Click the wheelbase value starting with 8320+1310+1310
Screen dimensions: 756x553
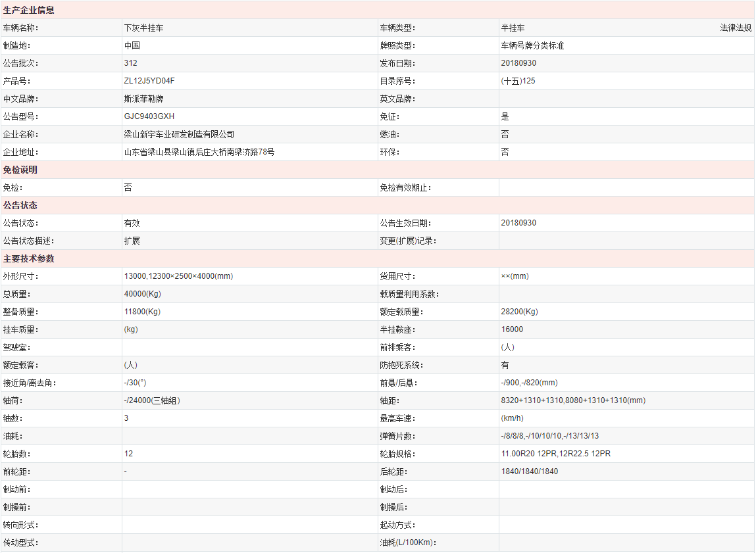[573, 400]
